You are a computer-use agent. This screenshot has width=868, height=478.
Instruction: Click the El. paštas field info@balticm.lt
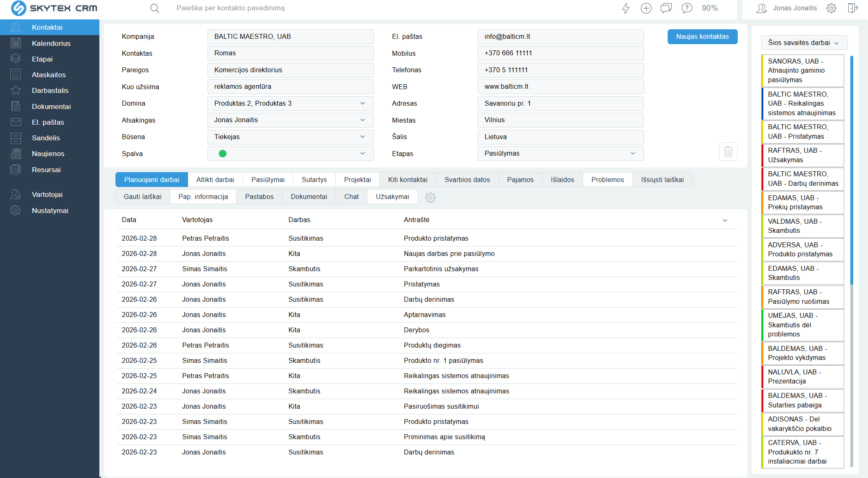pos(561,37)
